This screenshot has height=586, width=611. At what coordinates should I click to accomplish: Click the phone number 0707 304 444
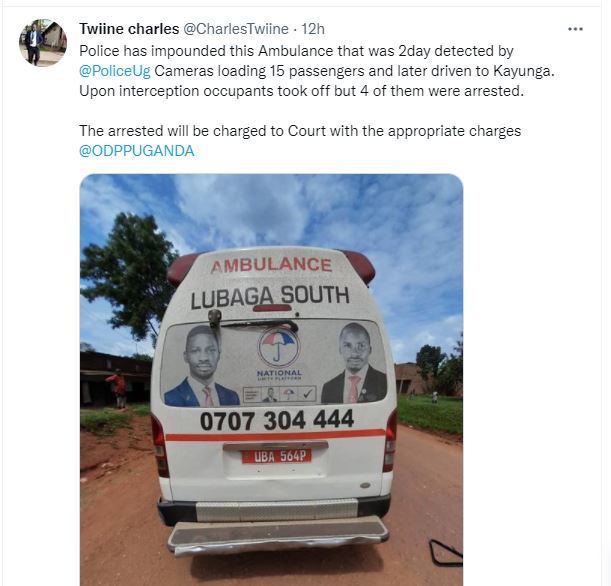pos(277,420)
